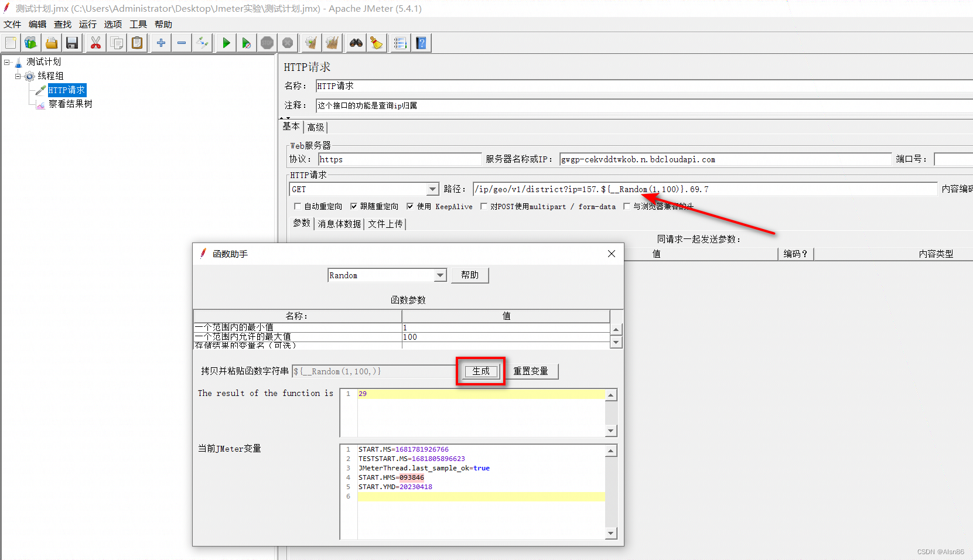Open the 选项 menu
This screenshot has height=560, width=973.
click(x=113, y=24)
